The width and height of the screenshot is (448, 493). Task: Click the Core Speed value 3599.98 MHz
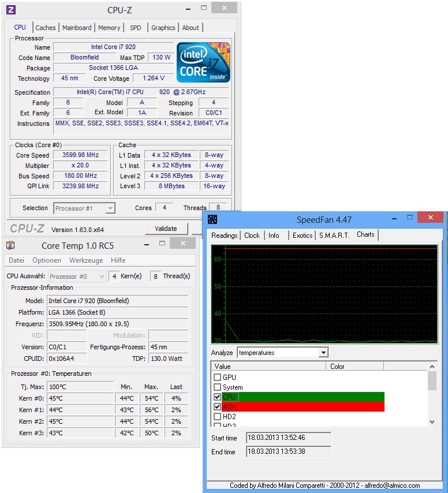click(80, 155)
